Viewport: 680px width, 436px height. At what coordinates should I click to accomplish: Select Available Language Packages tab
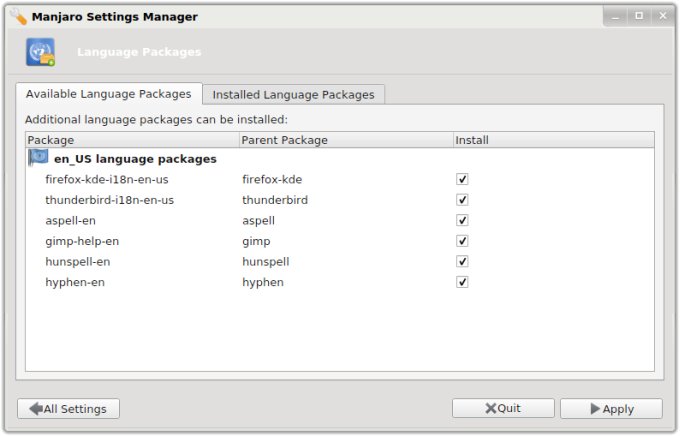pos(108,94)
